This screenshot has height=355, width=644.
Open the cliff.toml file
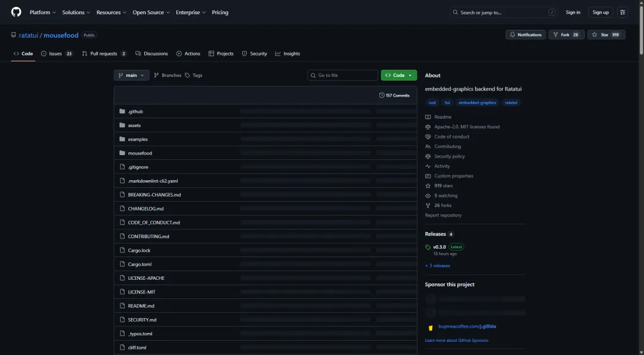pyautogui.click(x=137, y=348)
